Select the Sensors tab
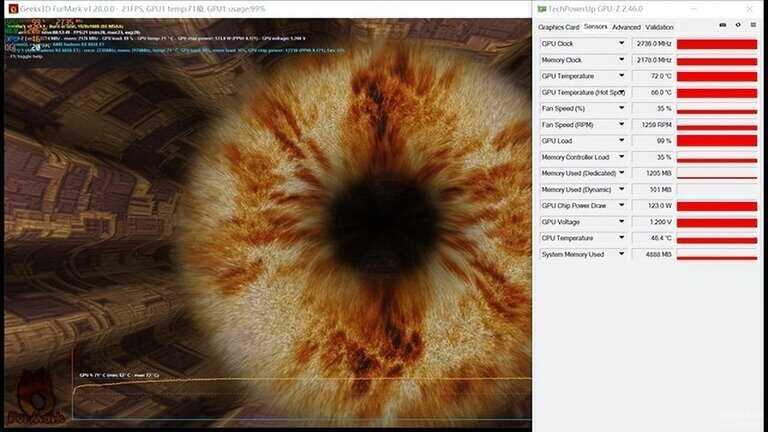This screenshot has height=432, width=768. click(596, 27)
